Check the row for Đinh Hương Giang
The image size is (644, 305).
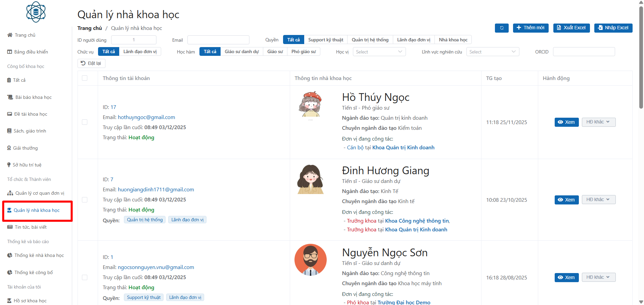tap(85, 200)
